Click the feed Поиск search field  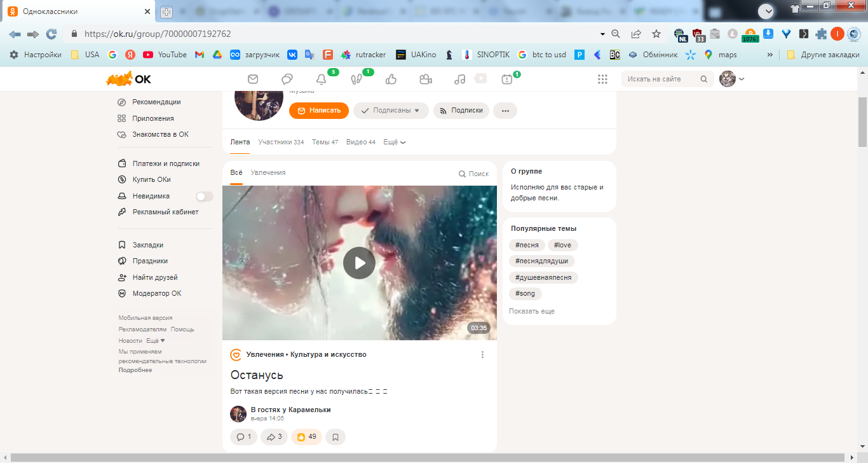click(475, 174)
